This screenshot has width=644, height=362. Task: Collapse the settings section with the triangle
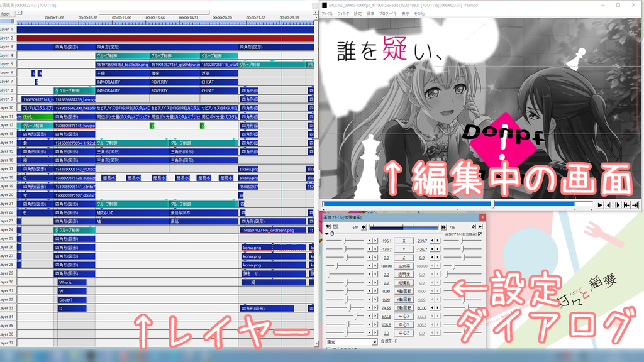327,234
